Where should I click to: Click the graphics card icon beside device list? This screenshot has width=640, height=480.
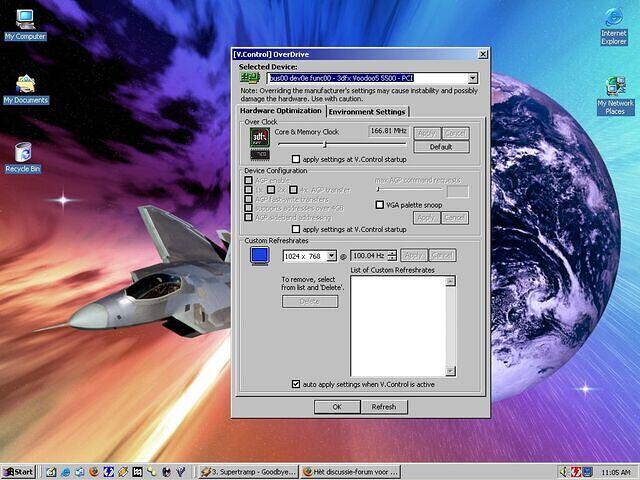point(250,78)
